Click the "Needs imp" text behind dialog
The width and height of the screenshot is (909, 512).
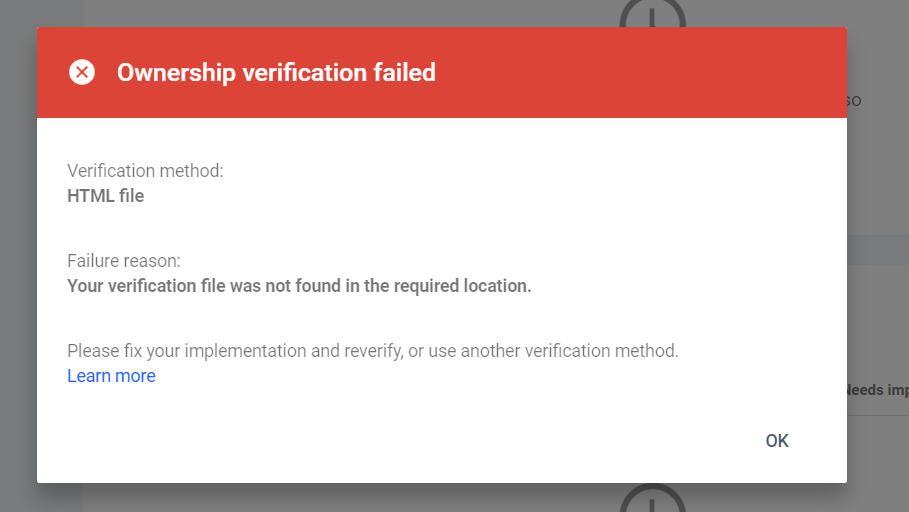[877, 390]
